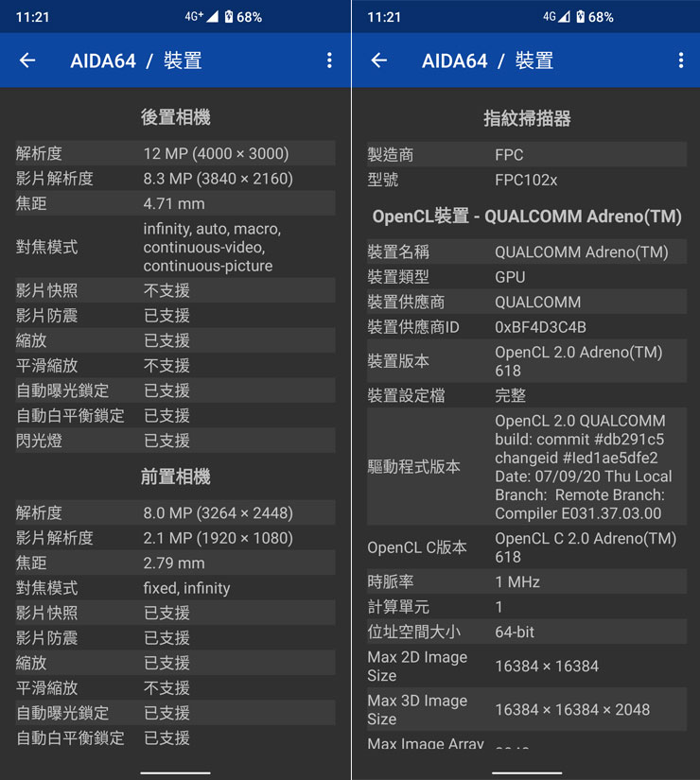The height and width of the screenshot is (780, 700).
Task: Tap the 驅動程式版本 row
Action: point(527,467)
